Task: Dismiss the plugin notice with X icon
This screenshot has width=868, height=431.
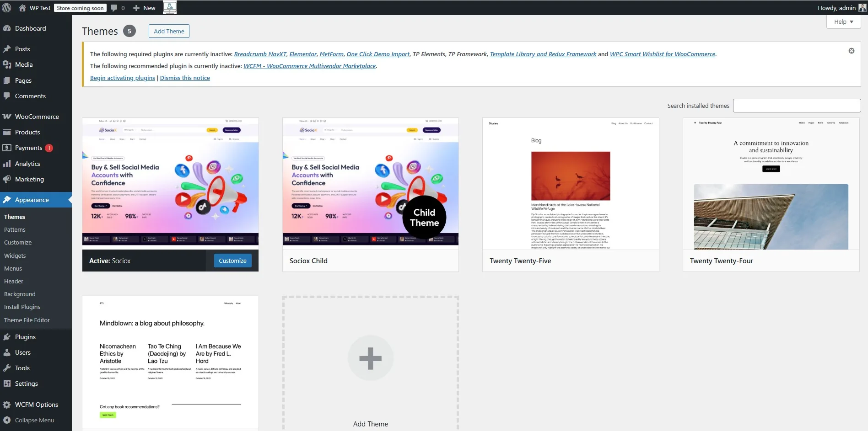Action: coord(851,51)
